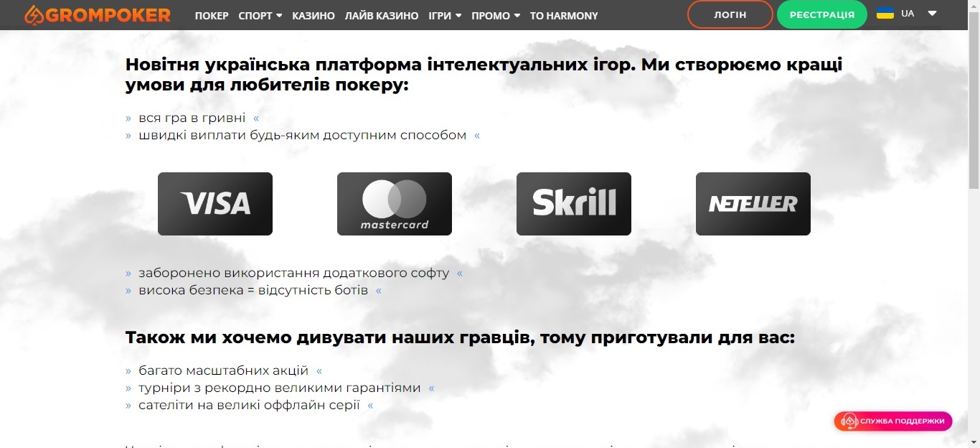This screenshot has width=980, height=448.
Task: Click the Ukrainian flag icon
Action: pyautogui.click(x=885, y=13)
